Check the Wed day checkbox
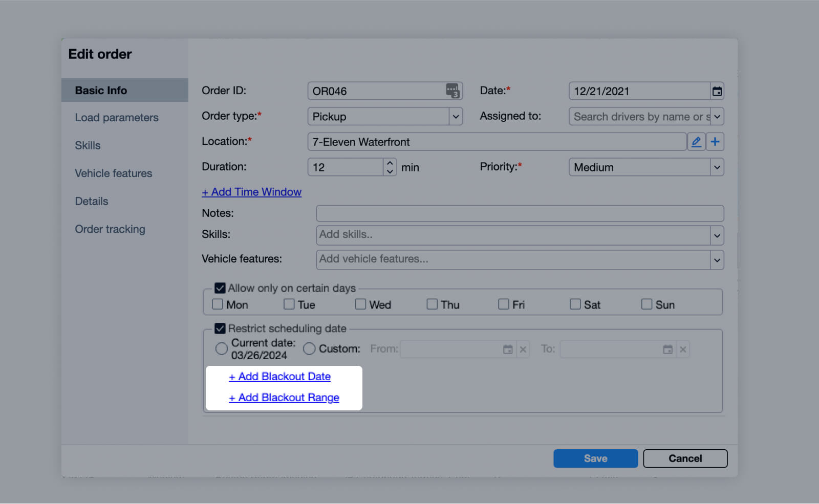Image resolution: width=819 pixels, height=504 pixels. pos(361,304)
